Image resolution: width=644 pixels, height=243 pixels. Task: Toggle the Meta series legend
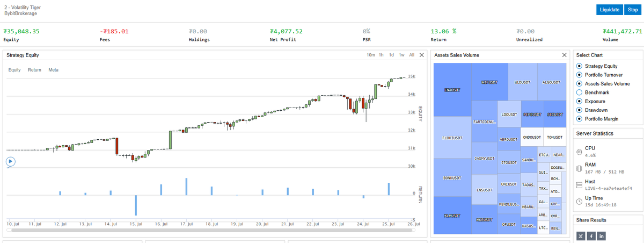click(53, 70)
